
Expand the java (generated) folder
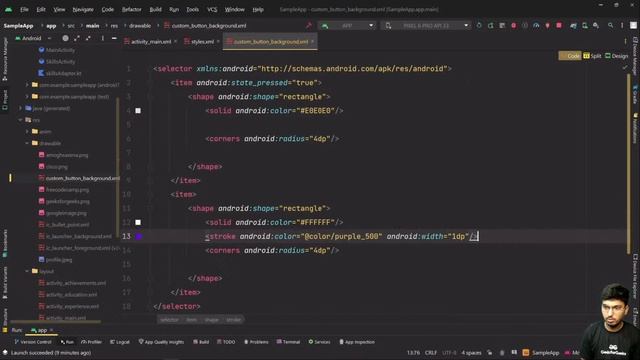click(x=20, y=108)
